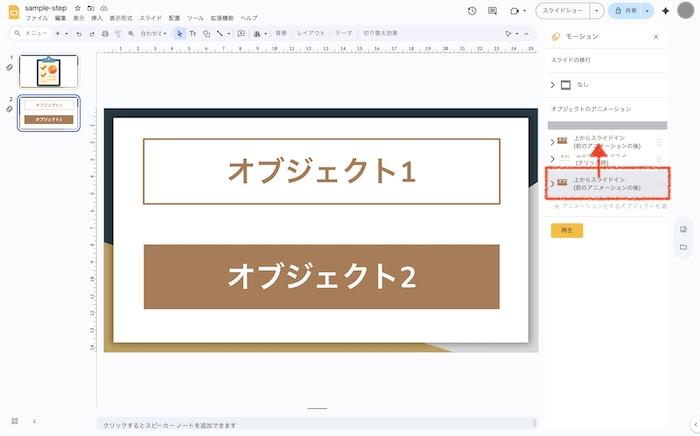The height and width of the screenshot is (436, 700).
Task: Add a new slide with plus icon
Action: tap(58, 33)
